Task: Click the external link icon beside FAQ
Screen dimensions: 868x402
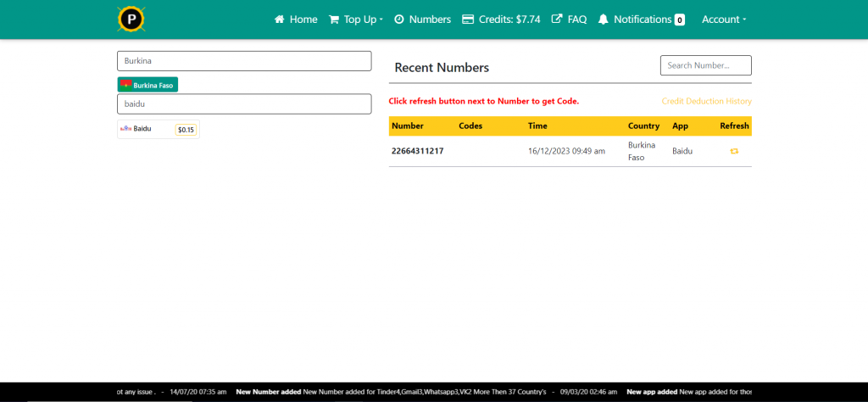Action: (557, 19)
